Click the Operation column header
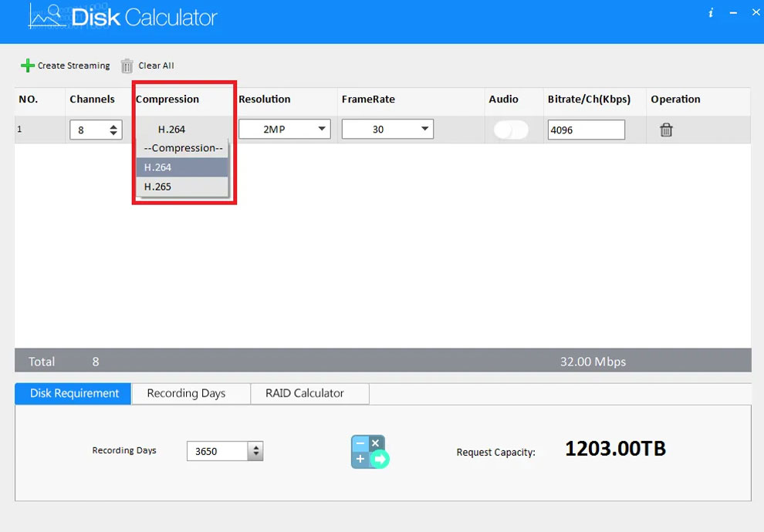 click(x=675, y=99)
